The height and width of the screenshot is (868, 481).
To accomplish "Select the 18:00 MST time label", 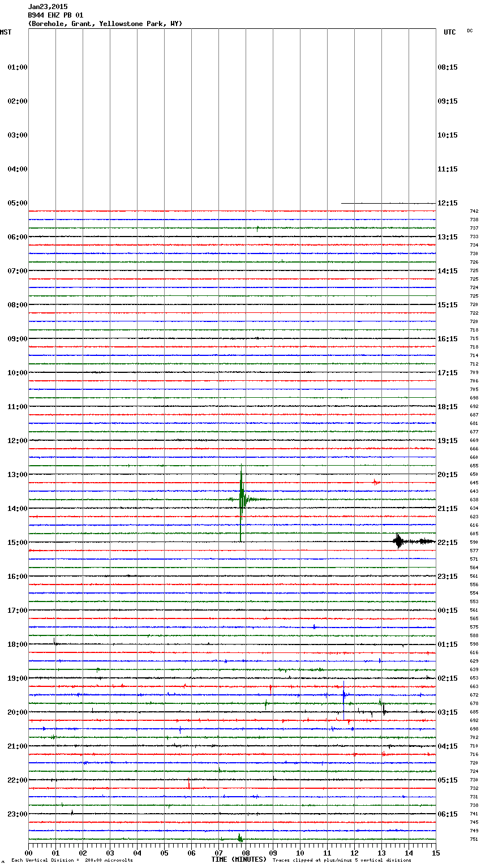I will 18,644.
